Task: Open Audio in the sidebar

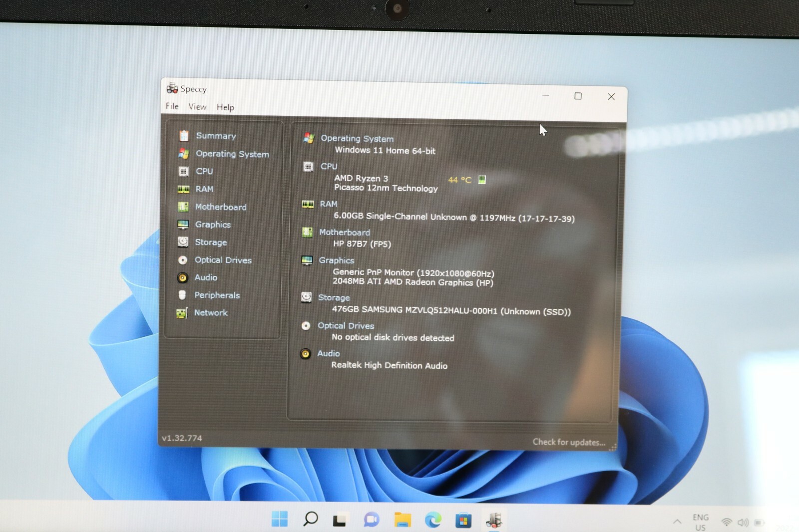Action: tap(206, 277)
